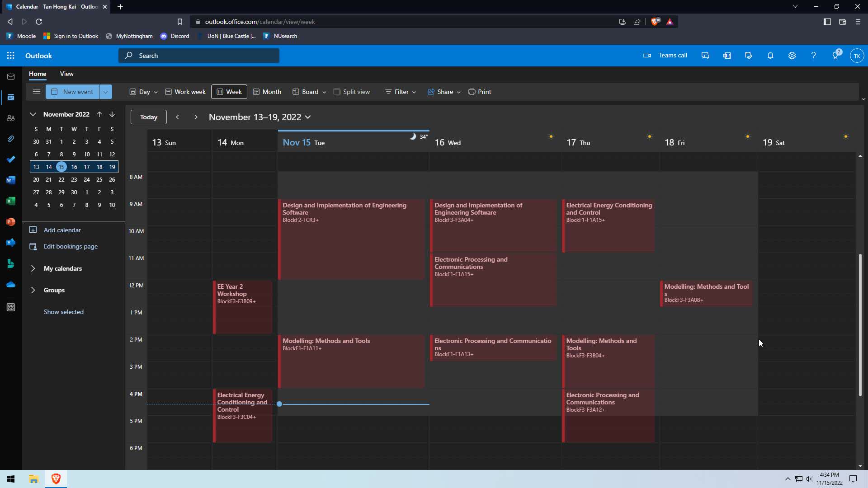Viewport: 868px width, 488px height.
Task: Open the Edit bookings page link
Action: pyautogui.click(x=70, y=246)
